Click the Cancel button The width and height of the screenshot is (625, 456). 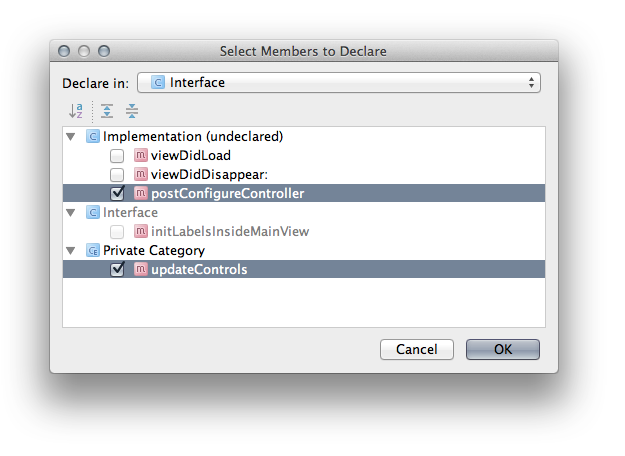417,350
